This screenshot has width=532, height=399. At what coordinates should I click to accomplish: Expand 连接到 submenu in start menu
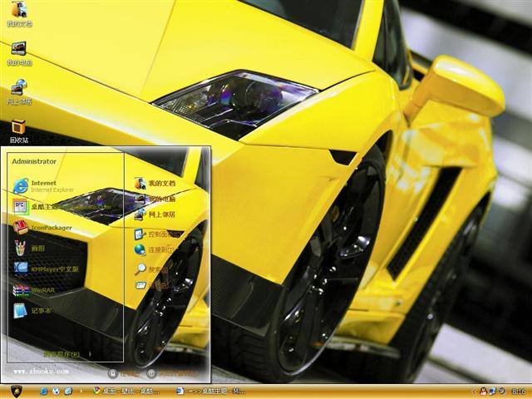tap(155, 249)
